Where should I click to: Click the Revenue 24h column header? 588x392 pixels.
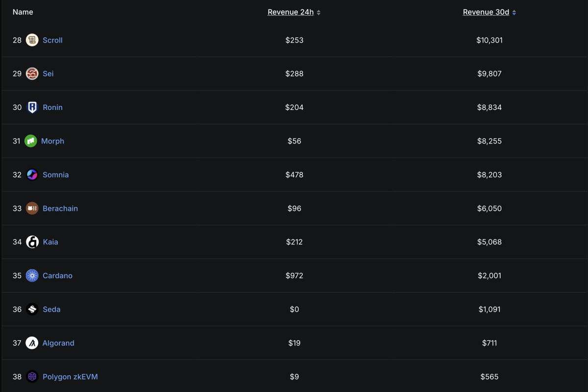pyautogui.click(x=291, y=12)
